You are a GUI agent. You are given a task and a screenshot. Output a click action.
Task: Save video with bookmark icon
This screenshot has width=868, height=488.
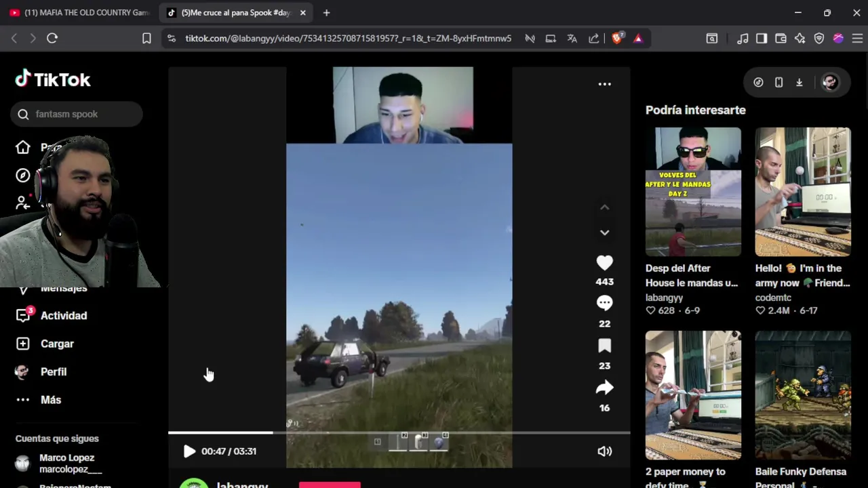604,346
